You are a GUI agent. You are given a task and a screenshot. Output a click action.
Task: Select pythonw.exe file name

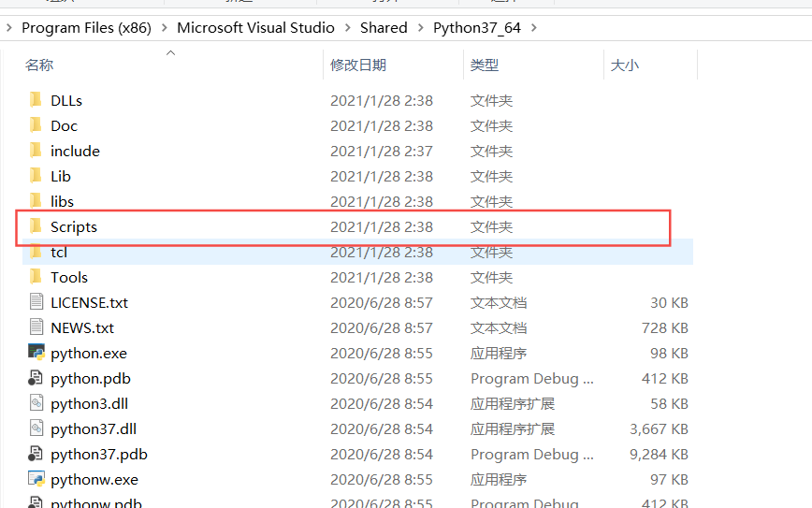(x=94, y=480)
